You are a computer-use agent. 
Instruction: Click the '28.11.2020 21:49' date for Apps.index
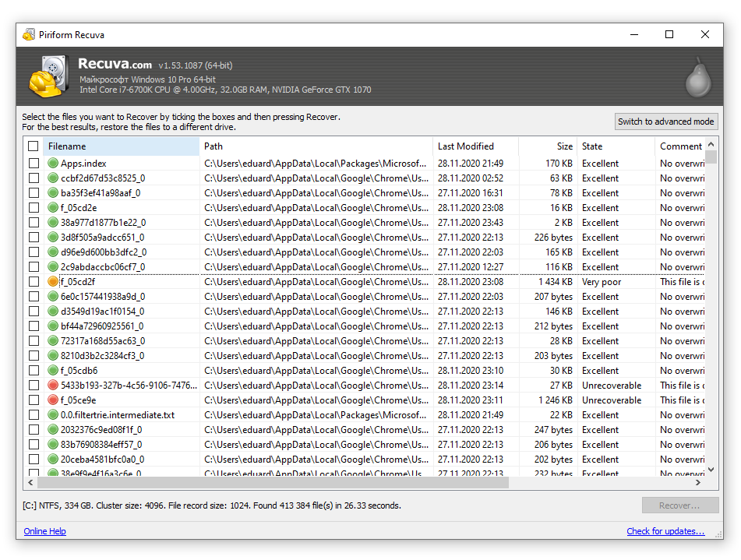click(x=470, y=163)
